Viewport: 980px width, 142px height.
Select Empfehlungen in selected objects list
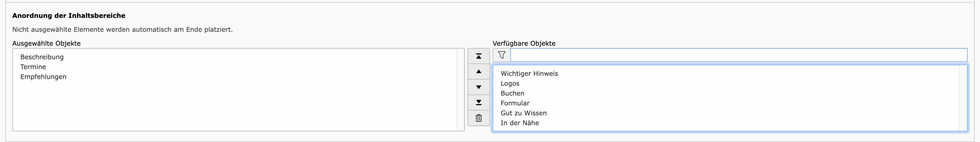[43, 77]
